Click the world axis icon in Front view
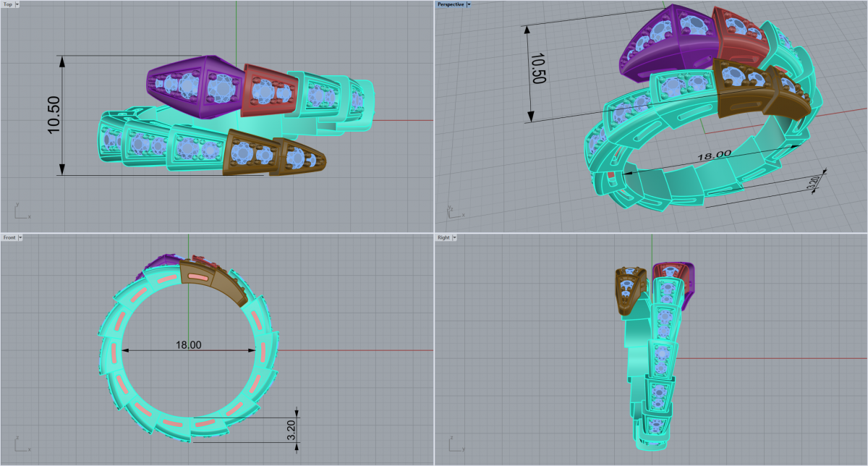The image size is (868, 466). (22, 445)
